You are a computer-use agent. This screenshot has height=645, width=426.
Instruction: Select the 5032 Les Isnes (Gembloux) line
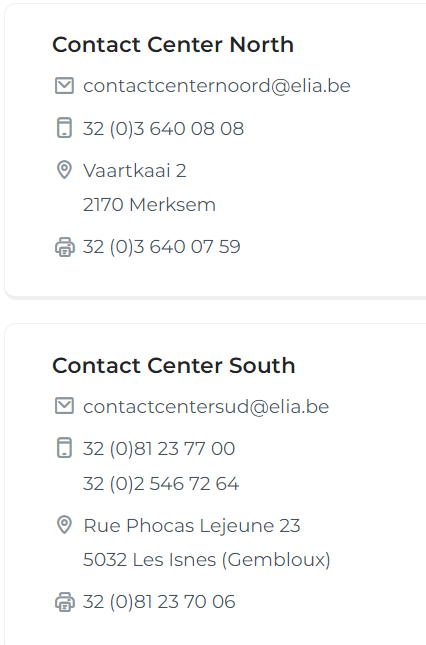point(207,560)
